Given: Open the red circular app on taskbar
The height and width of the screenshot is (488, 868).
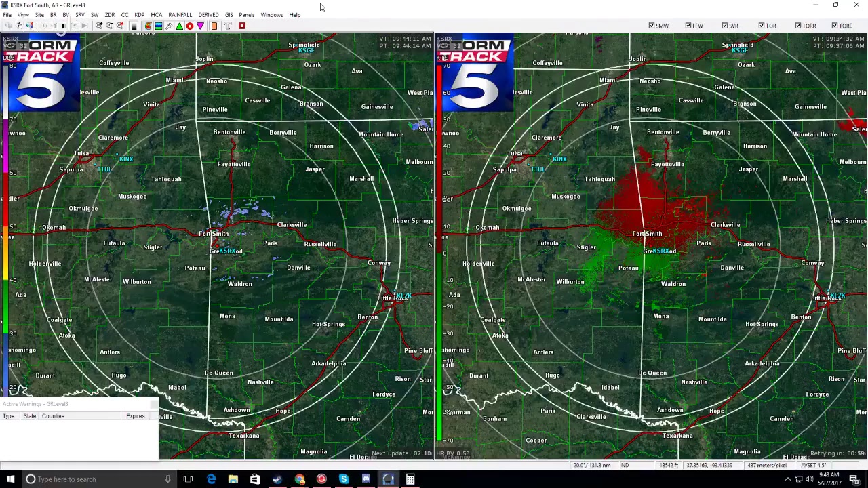Looking at the screenshot, I should (x=321, y=479).
